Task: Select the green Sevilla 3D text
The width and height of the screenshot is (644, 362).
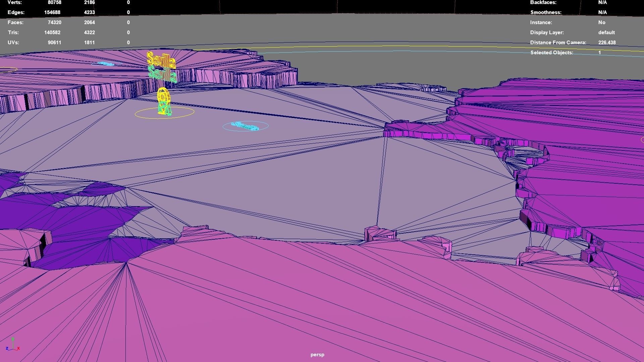Action: point(162,74)
